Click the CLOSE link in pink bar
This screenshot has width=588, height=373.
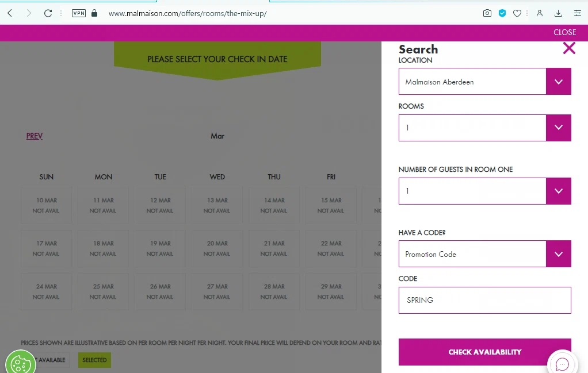point(565,33)
